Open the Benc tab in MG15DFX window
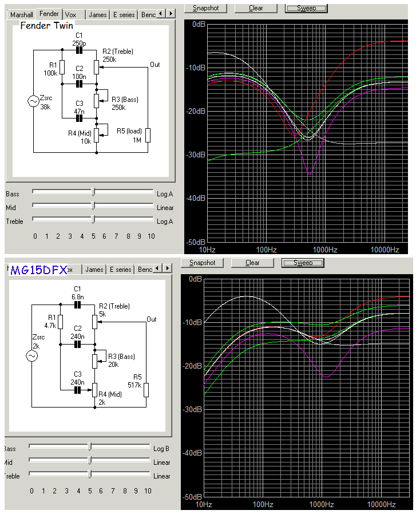The height and width of the screenshot is (514, 420). tap(145, 270)
